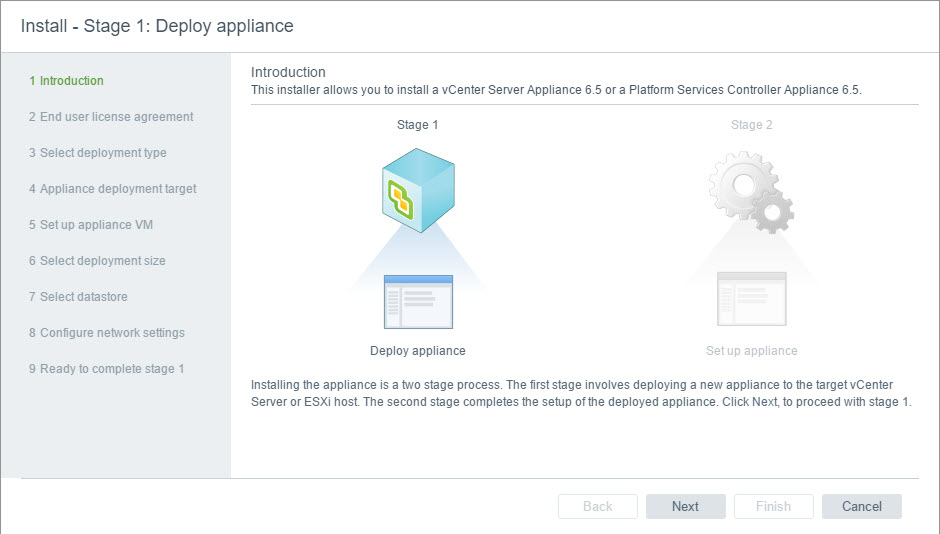
Task: Go to Select deployment type step
Action: (x=97, y=153)
